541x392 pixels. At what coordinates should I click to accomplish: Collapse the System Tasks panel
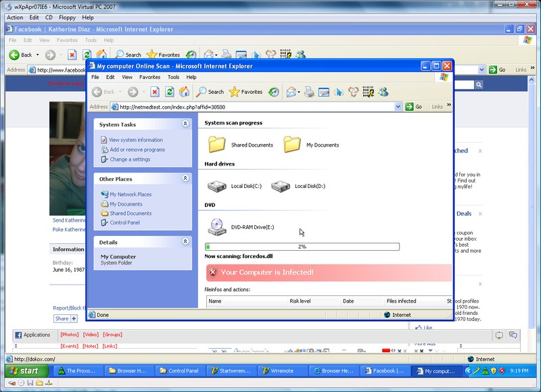tap(185, 124)
